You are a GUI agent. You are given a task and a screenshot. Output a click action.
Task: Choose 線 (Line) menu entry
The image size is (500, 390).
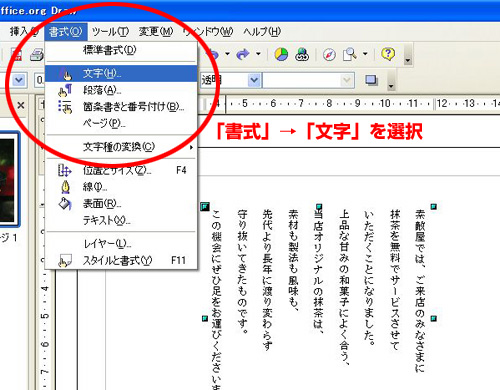121,187
